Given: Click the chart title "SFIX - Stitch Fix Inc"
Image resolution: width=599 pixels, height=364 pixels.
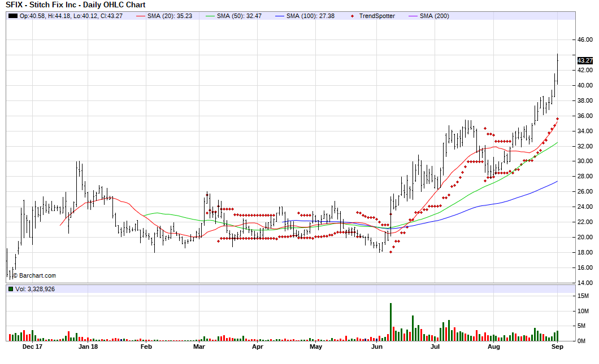Looking at the screenshot, I should coord(41,5).
